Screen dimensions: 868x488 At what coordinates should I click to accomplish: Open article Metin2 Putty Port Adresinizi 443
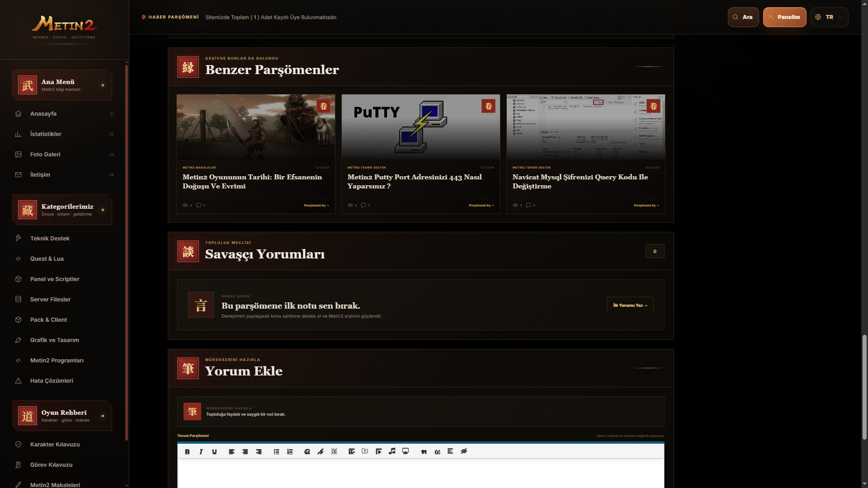click(415, 182)
